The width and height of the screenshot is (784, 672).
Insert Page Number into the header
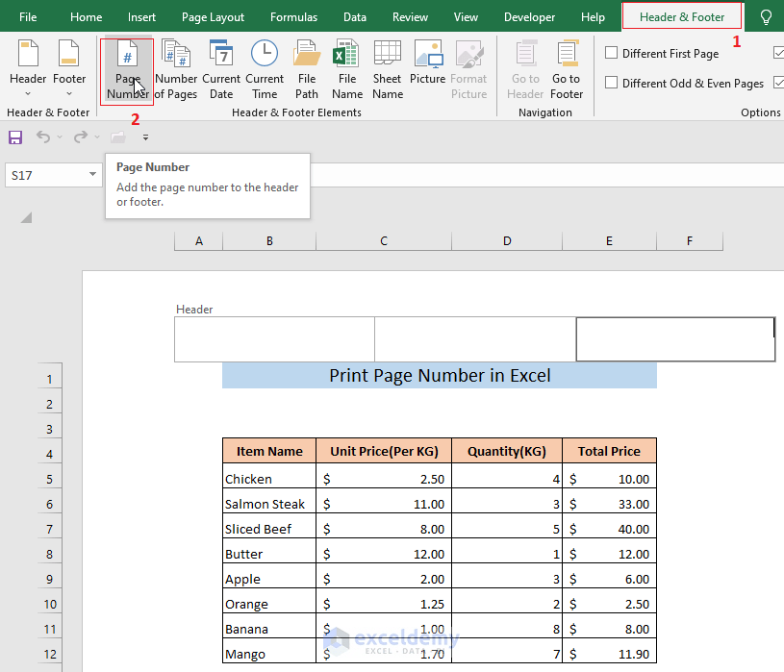pyautogui.click(x=126, y=67)
